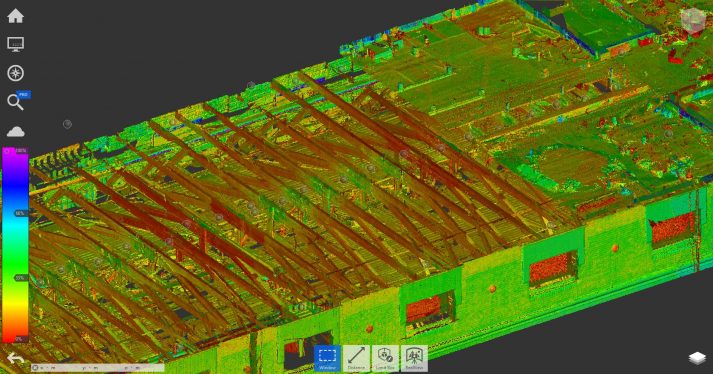Viewport: 713px width, 374px height.
Task: Click the coordinate readout status bar
Action: tap(98, 367)
